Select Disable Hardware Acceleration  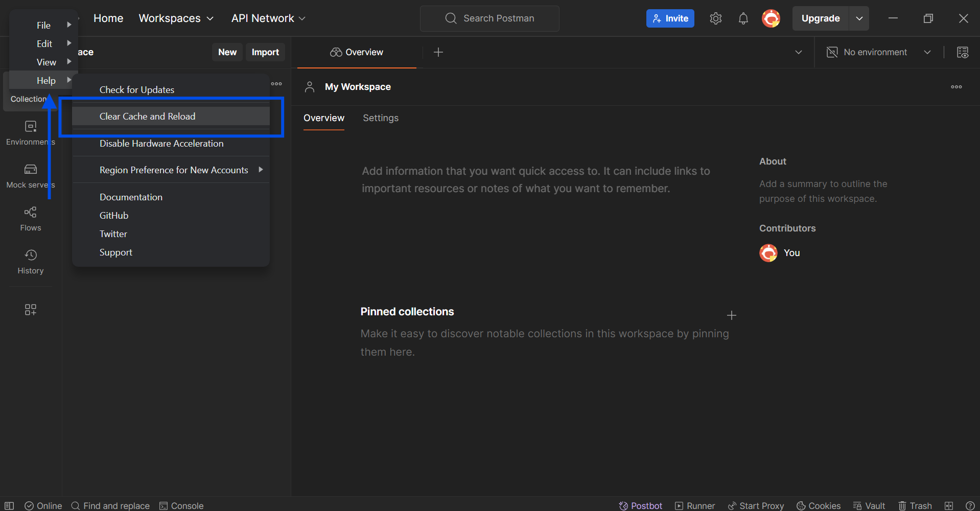click(x=171, y=144)
